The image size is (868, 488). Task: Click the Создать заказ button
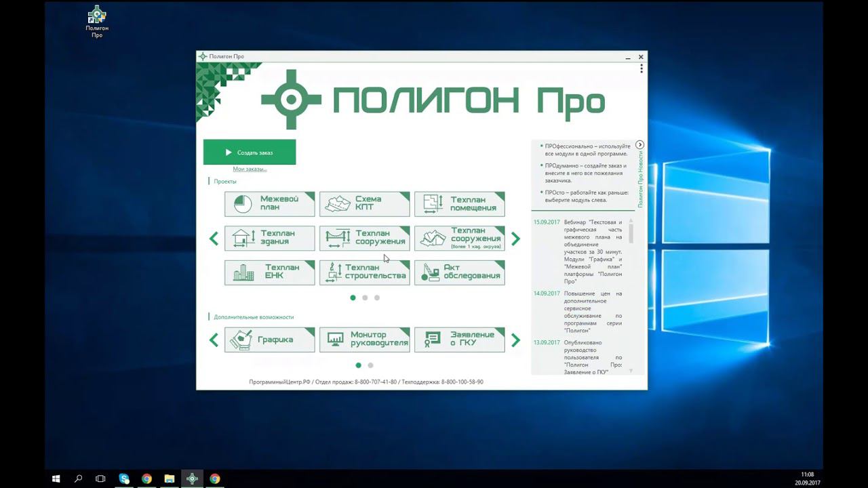point(250,152)
